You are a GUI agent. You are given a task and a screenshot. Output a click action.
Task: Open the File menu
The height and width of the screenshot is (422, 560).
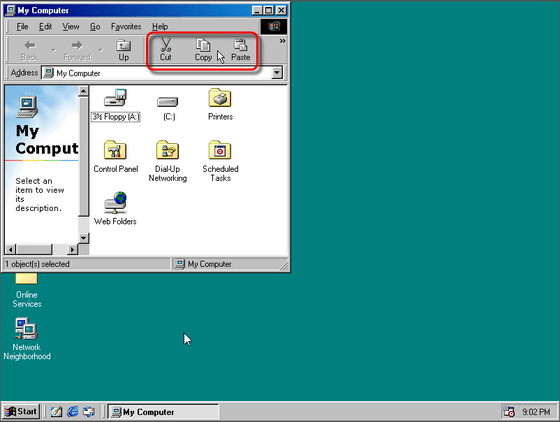(x=22, y=27)
